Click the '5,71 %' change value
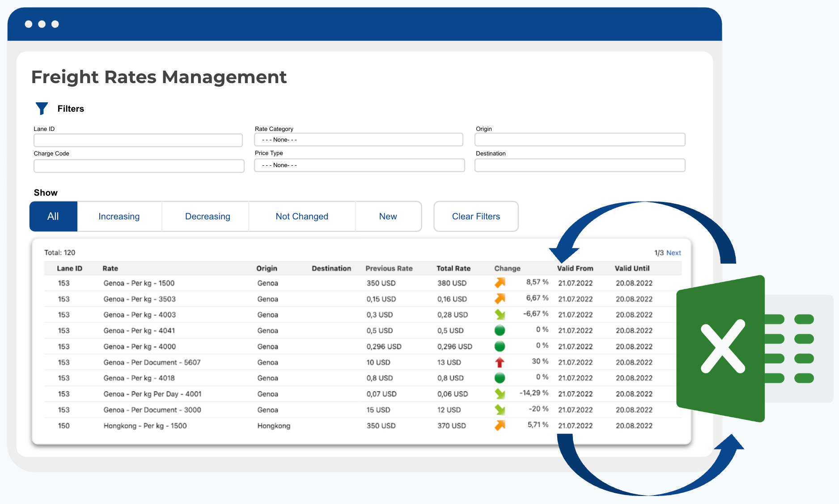Image resolution: width=839 pixels, height=504 pixels. point(538,424)
